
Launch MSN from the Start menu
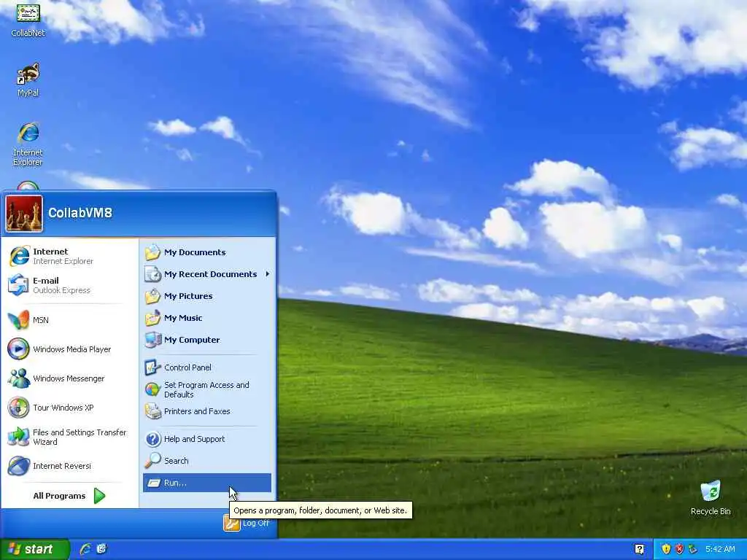coord(69,320)
